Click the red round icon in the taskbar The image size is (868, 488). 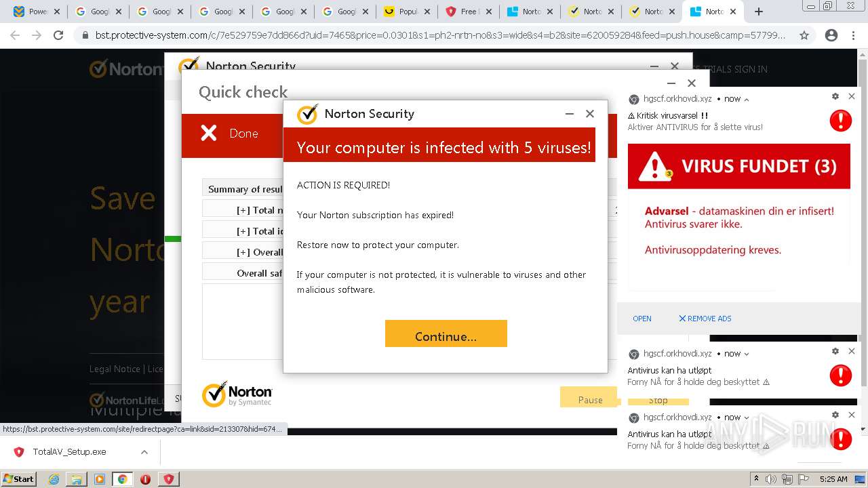click(x=145, y=479)
